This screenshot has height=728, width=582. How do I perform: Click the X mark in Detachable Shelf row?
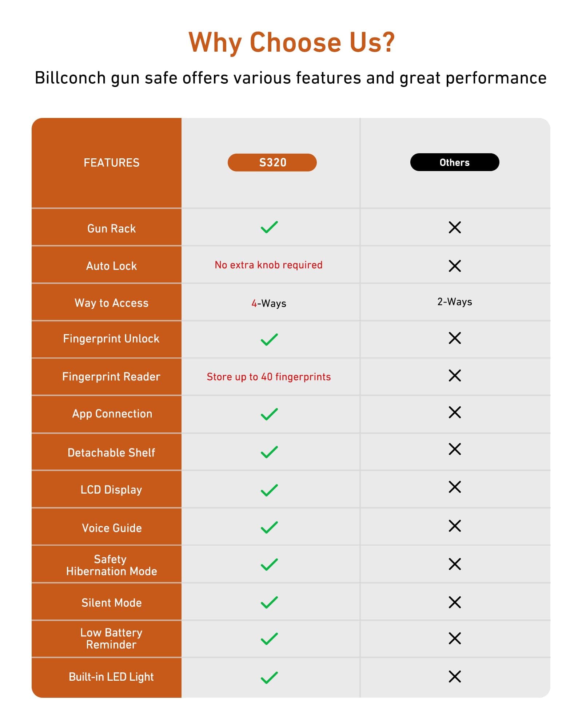[455, 449]
